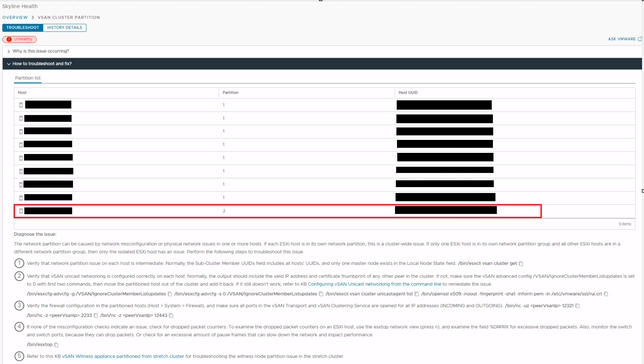Copy the vsan cluster unicastagent list command

pos(417,294)
